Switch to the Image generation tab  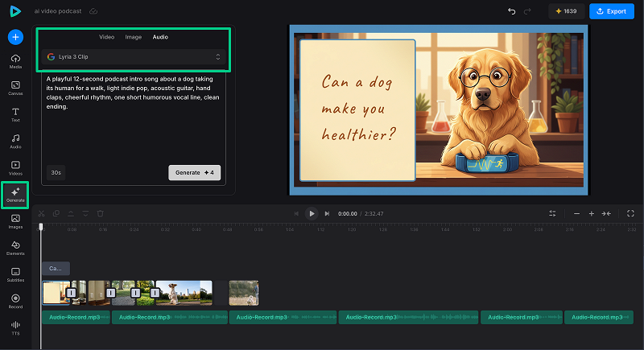(134, 37)
